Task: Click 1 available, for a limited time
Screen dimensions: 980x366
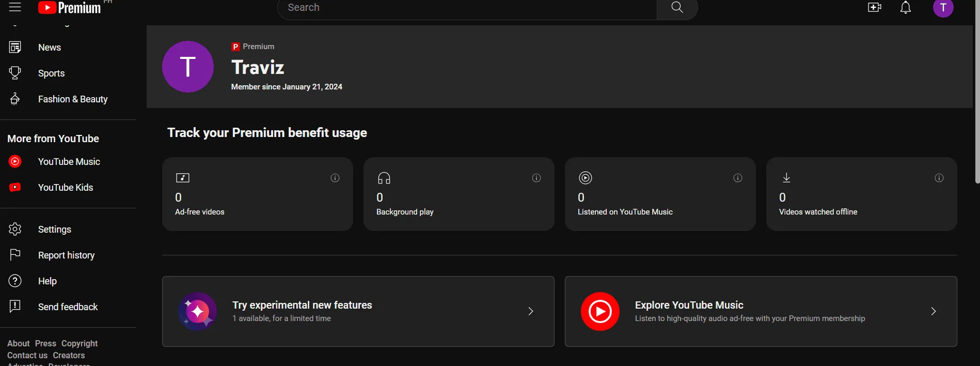Action: click(x=281, y=318)
